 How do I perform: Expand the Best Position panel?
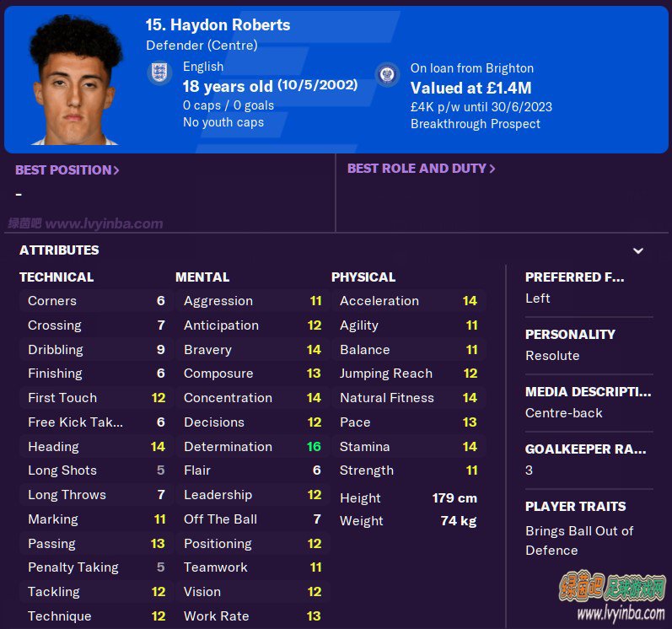click(67, 170)
